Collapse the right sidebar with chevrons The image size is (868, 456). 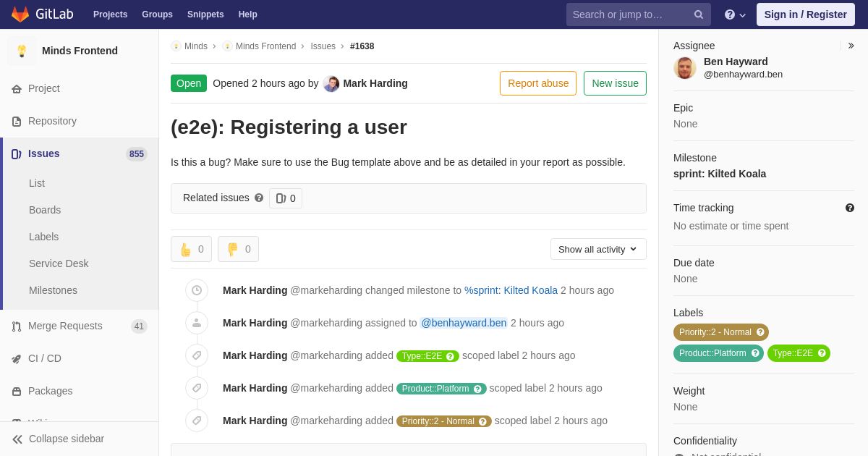click(851, 46)
